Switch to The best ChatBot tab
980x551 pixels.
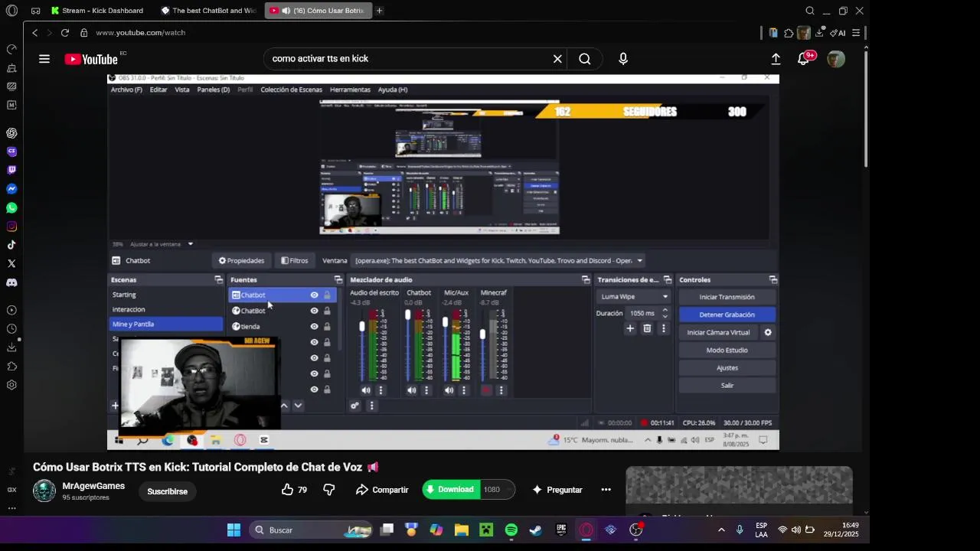(x=208, y=11)
